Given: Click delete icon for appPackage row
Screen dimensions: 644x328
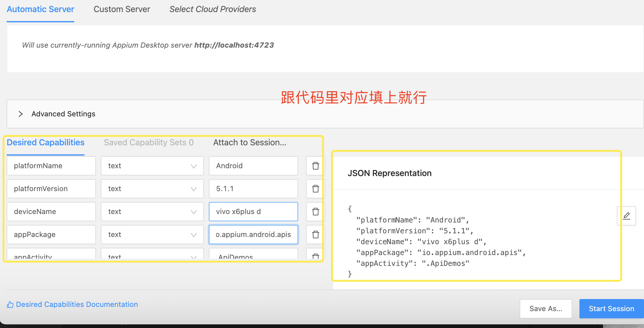Looking at the screenshot, I should 315,234.
